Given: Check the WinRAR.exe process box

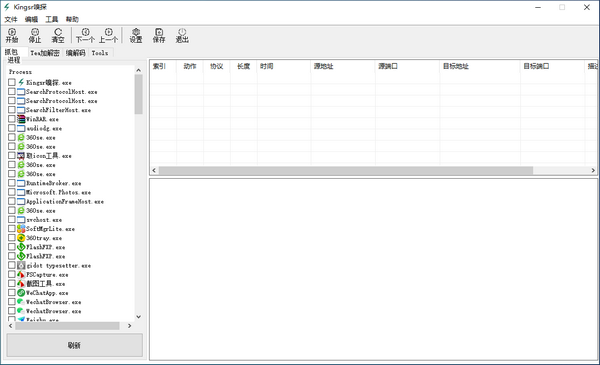Looking at the screenshot, I should point(12,119).
